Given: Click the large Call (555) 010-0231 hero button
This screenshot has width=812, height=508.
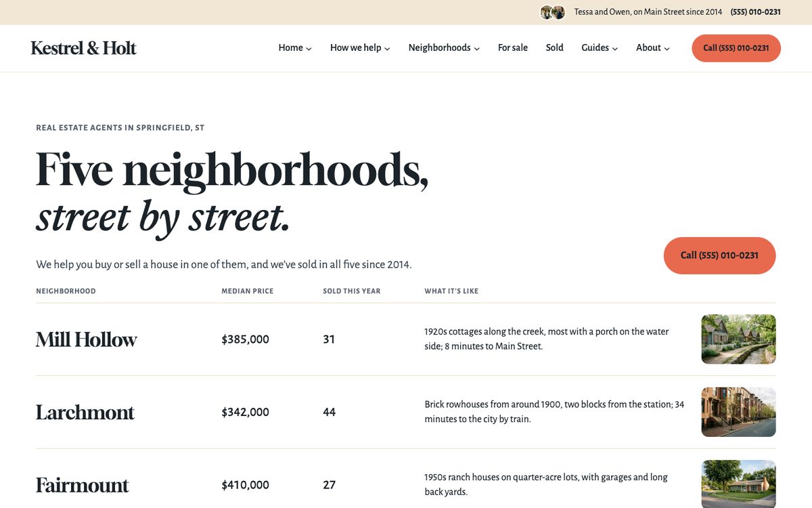Looking at the screenshot, I should pyautogui.click(x=719, y=255).
